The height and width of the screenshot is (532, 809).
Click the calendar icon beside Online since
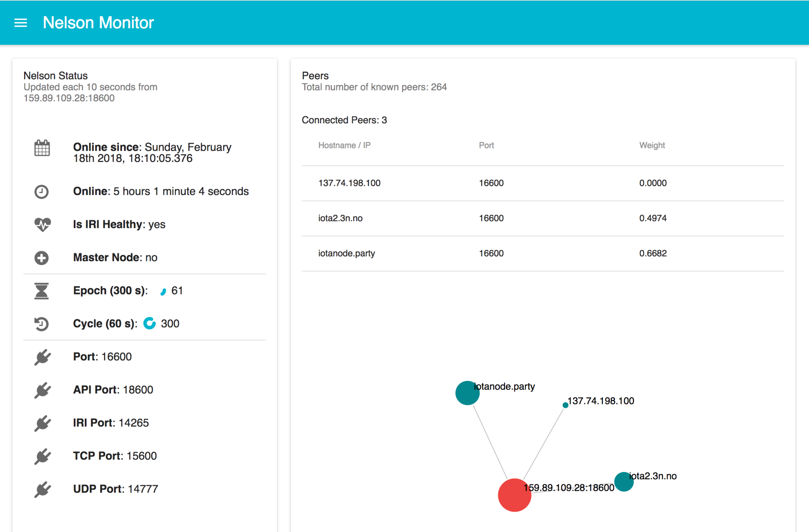[42, 149]
